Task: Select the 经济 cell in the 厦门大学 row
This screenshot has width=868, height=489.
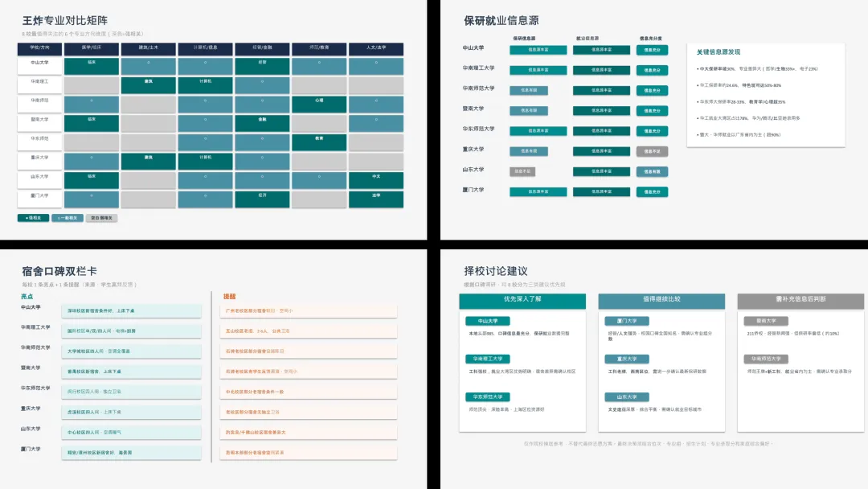Action: (x=262, y=199)
